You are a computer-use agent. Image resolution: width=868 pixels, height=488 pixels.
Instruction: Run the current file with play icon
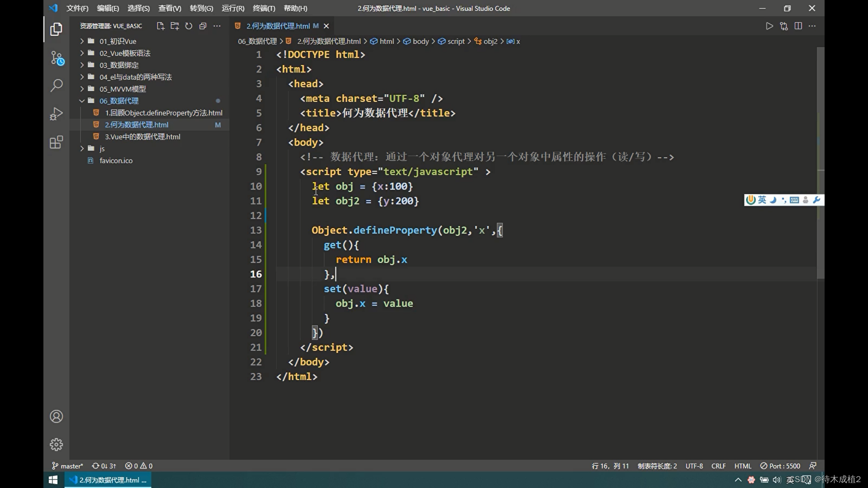pos(769,26)
